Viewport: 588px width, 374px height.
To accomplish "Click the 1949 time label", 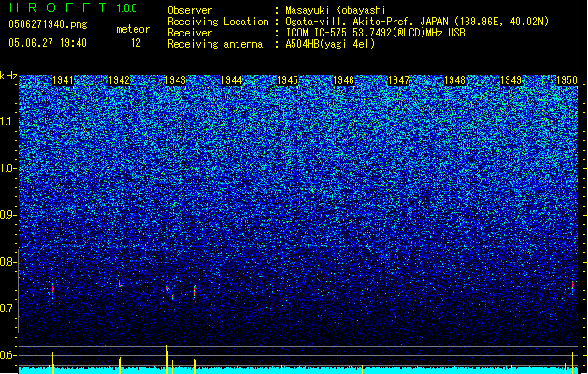I will [511, 80].
